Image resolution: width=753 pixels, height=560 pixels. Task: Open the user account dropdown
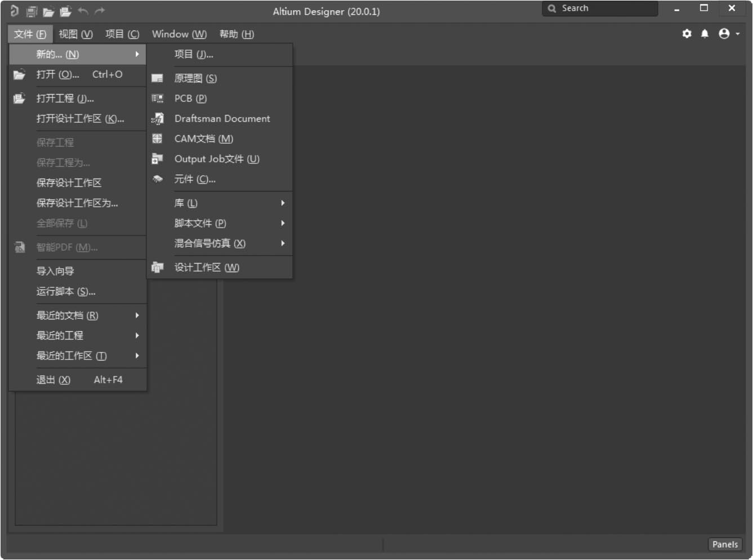coord(729,34)
